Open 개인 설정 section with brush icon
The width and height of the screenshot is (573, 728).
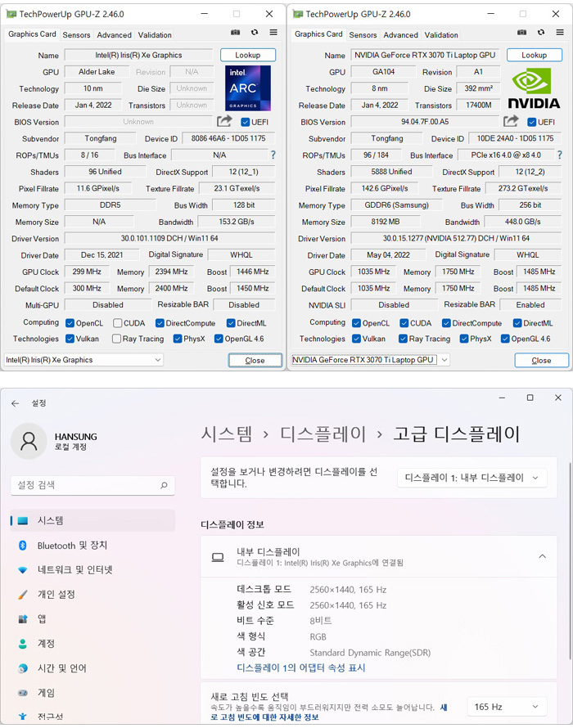(92, 595)
